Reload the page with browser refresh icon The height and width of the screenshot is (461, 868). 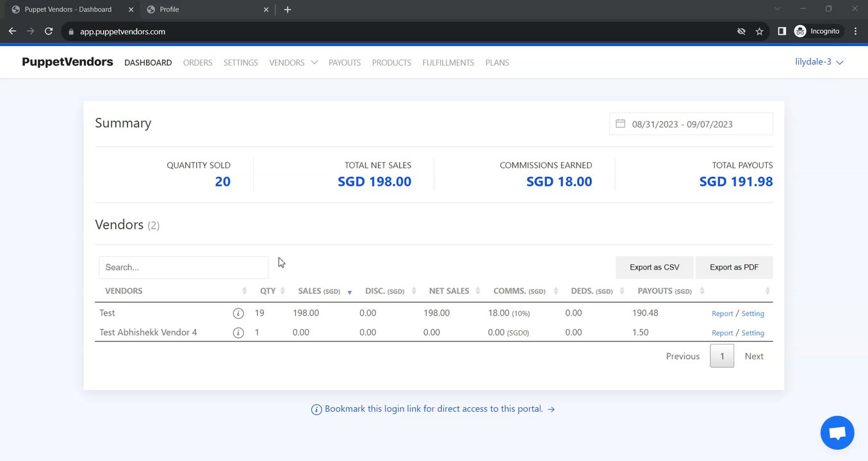coord(49,31)
